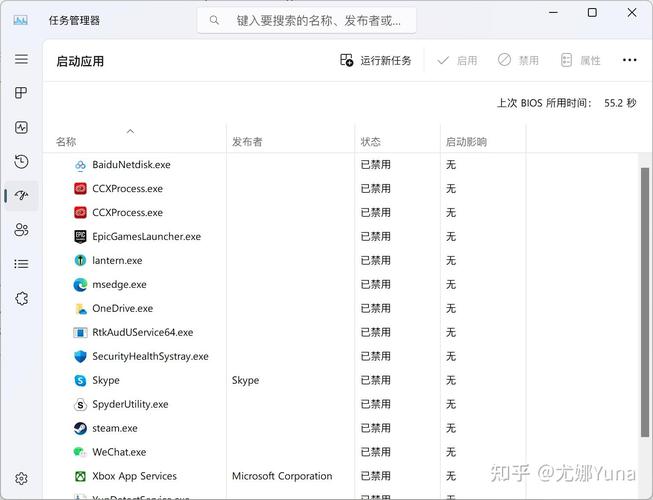Select the Startup apps sidebar icon
Viewport: 653px width, 500px height.
coord(21,195)
